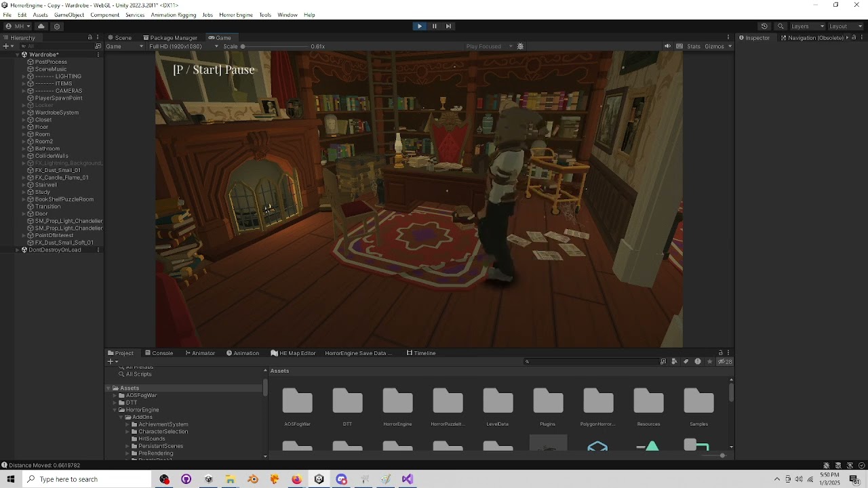Viewport: 868px width, 488px height.
Task: Click the Search by Label tag icon
Action: coord(686,362)
